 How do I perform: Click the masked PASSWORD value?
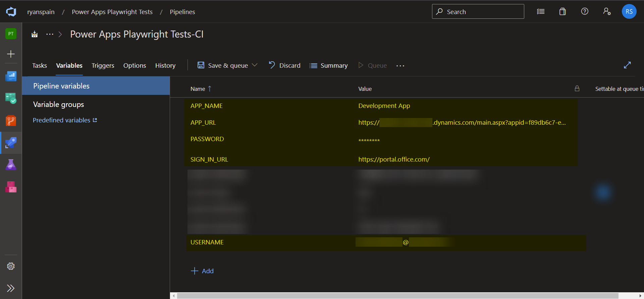coord(369,140)
